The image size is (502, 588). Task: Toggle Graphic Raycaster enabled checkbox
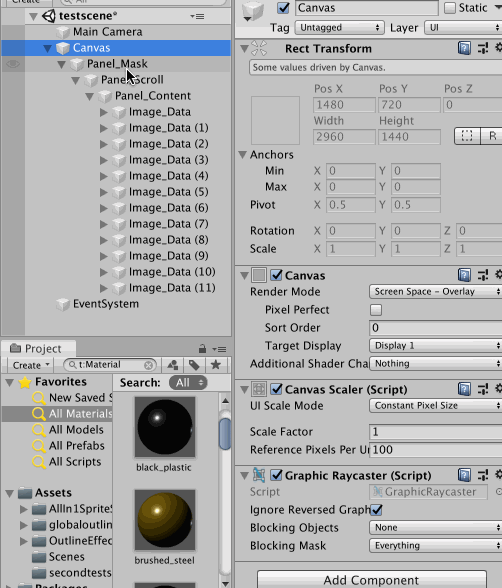pos(276,476)
